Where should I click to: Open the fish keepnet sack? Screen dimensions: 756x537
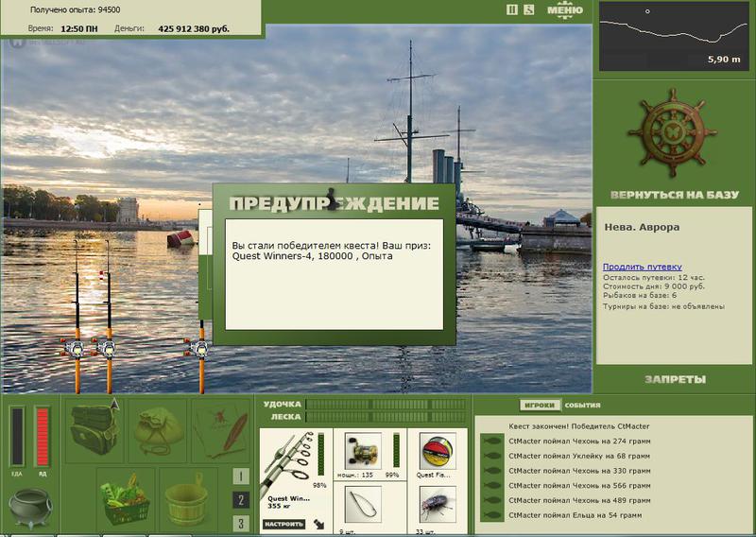(x=158, y=431)
